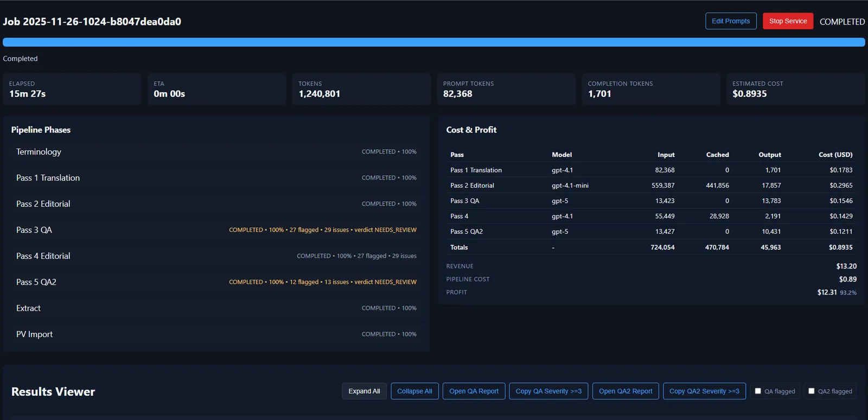Click the job title Job 2025-11-26-1024-b8047dea0da0
Viewport: 868px width, 420px height.
[92, 22]
